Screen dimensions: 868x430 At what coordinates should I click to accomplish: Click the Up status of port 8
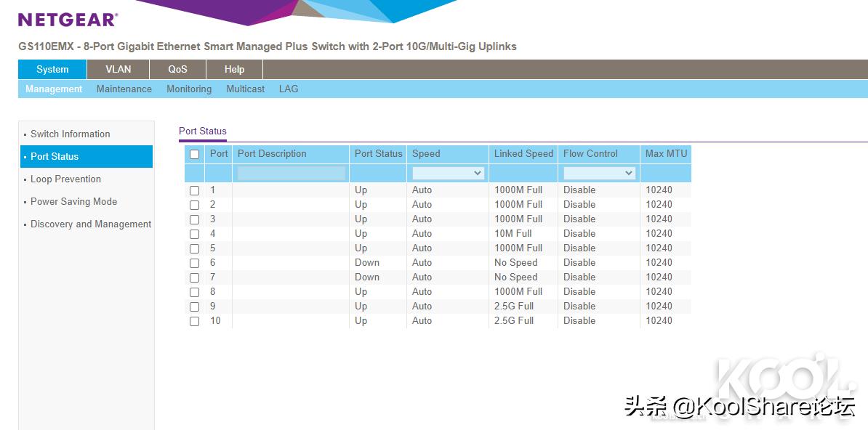[x=361, y=292]
